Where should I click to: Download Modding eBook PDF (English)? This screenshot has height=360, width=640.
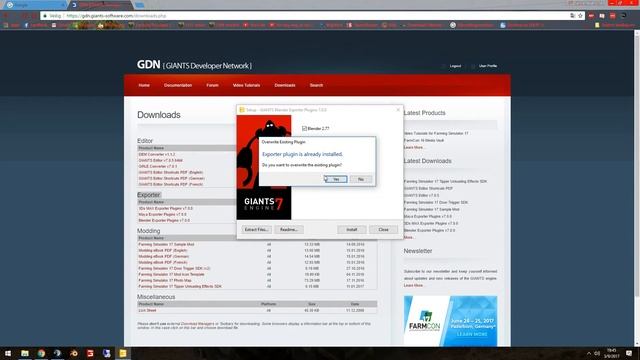pos(163,251)
